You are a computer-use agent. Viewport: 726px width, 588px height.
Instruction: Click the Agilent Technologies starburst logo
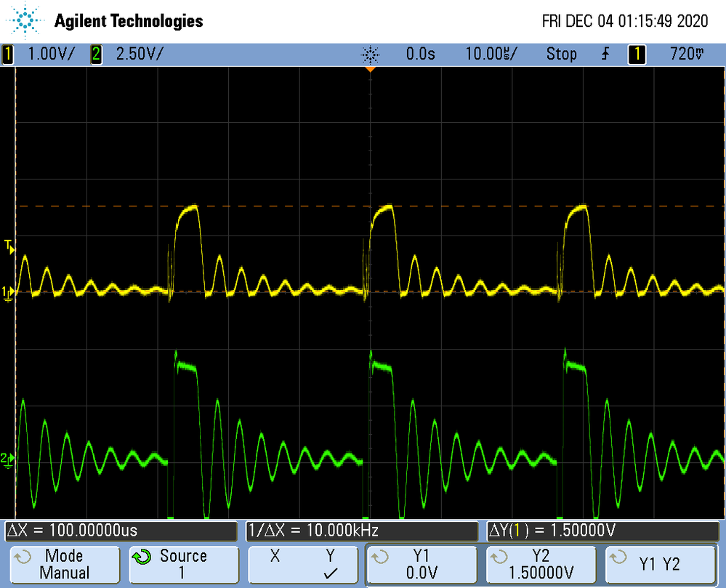click(x=25, y=20)
